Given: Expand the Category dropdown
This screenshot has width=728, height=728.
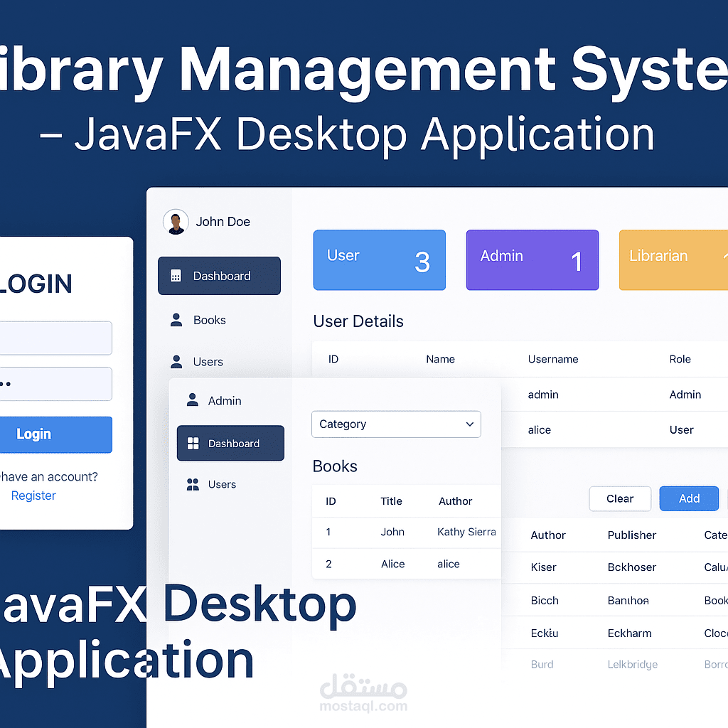Looking at the screenshot, I should (396, 424).
